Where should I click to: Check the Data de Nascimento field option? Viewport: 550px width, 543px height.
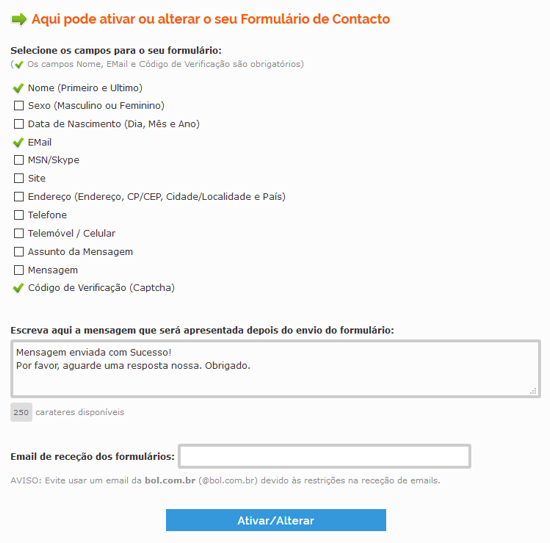19,124
